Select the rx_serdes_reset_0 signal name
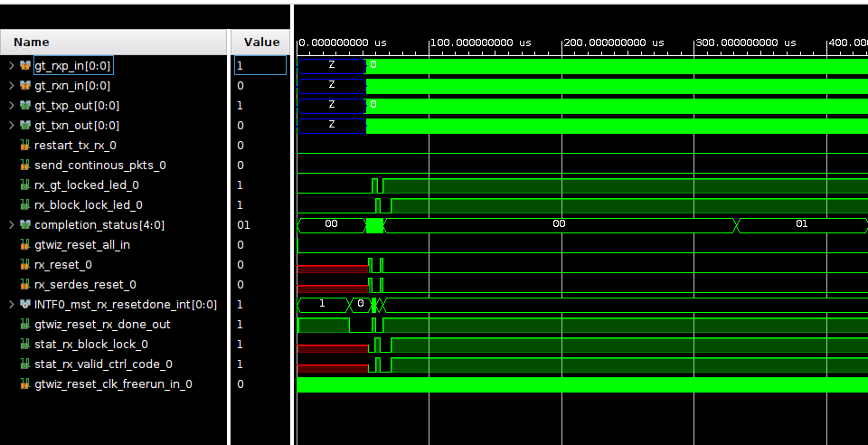This screenshot has width=868, height=445. (85, 285)
